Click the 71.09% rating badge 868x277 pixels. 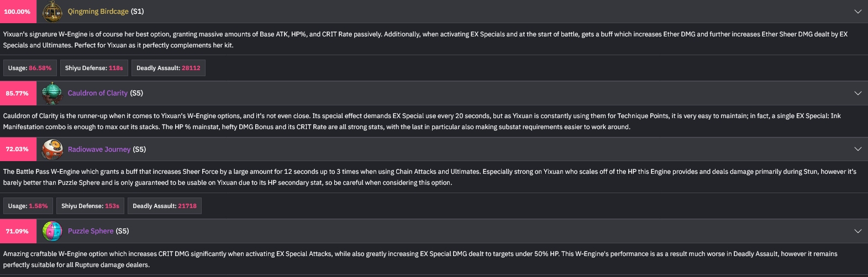pyautogui.click(x=18, y=231)
